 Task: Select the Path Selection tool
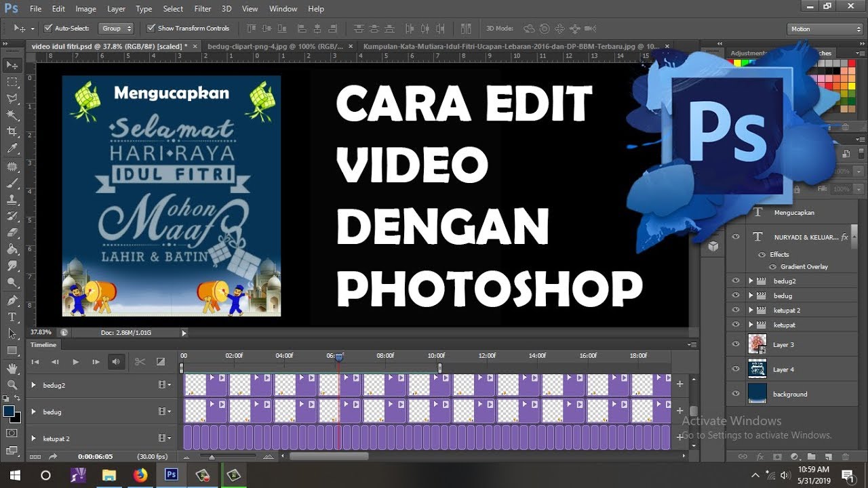point(12,333)
